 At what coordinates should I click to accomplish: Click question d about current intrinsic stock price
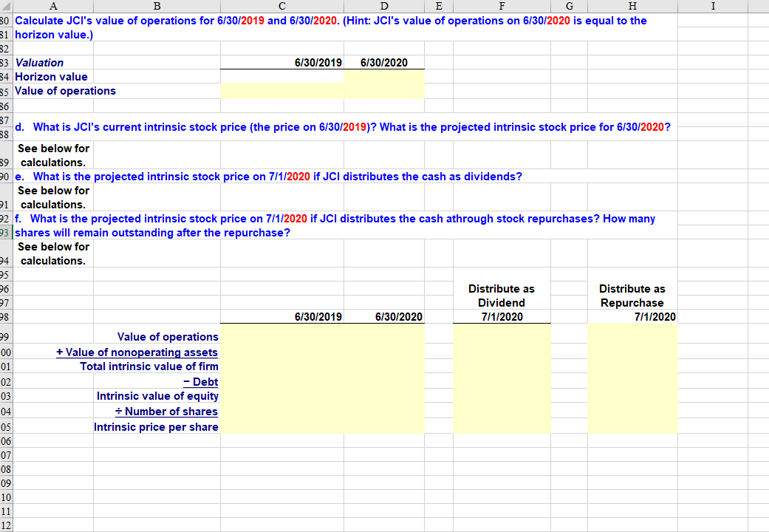pyautogui.click(x=342, y=127)
